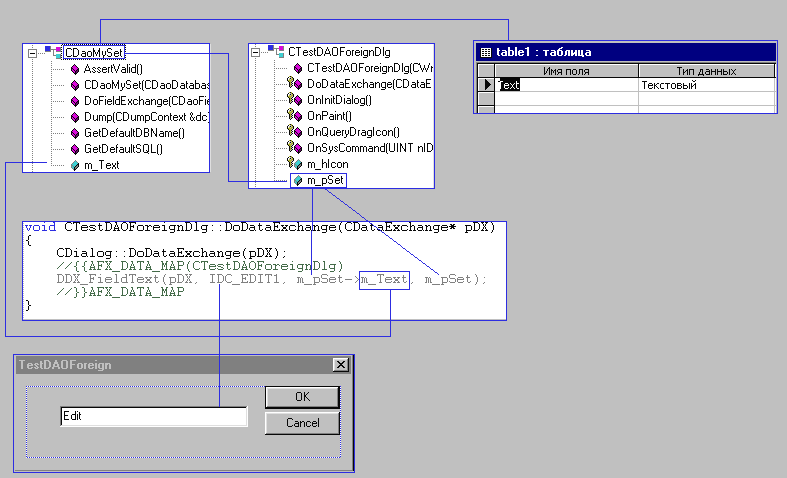Click the //}}AFX_DATA_MAP comment line
This screenshot has height=478, width=787.
120,292
